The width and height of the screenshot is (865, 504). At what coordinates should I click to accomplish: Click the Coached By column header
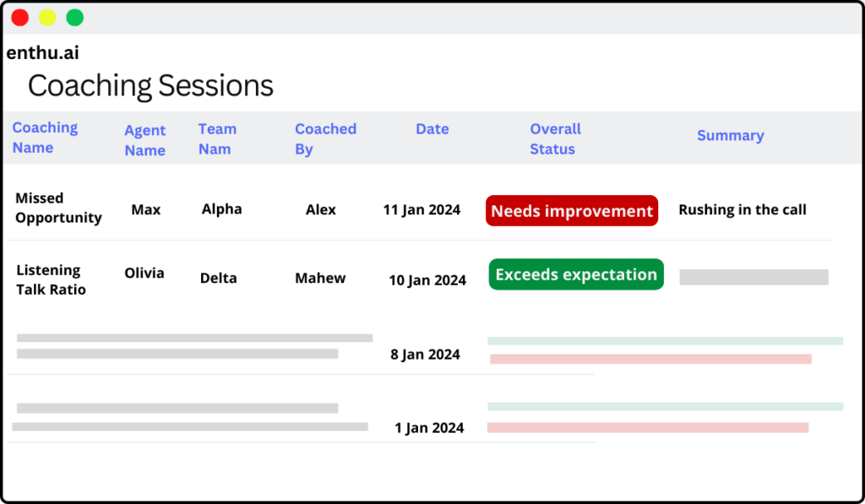[x=325, y=138]
